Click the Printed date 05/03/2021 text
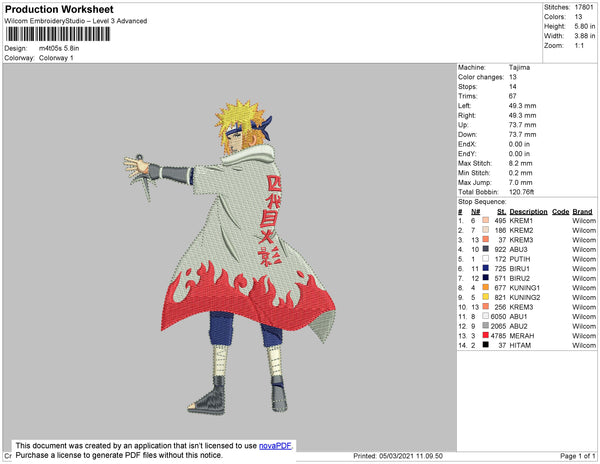The height and width of the screenshot is (464, 600). point(398,456)
